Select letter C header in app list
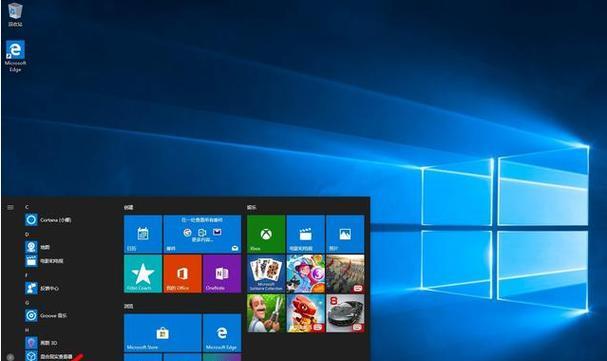607x361 pixels. [27, 207]
